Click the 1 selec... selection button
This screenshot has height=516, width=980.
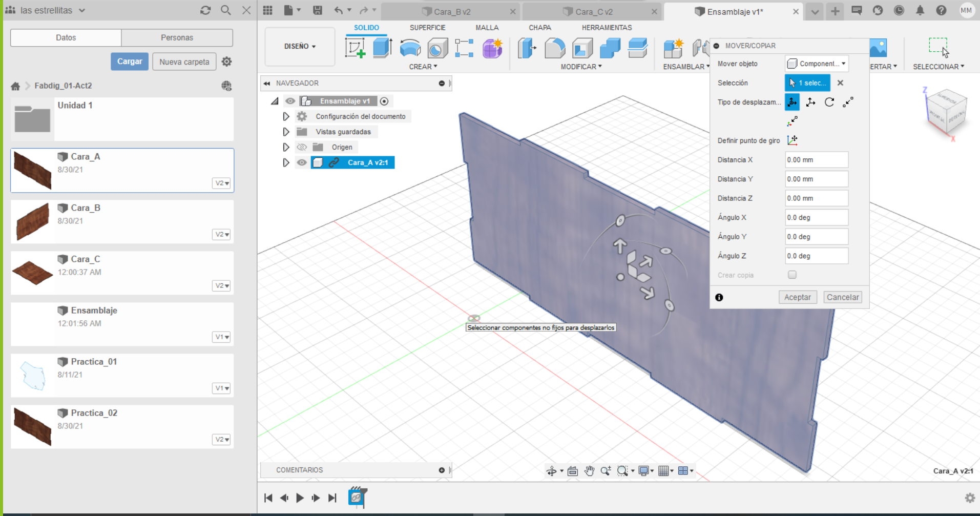[x=807, y=82]
